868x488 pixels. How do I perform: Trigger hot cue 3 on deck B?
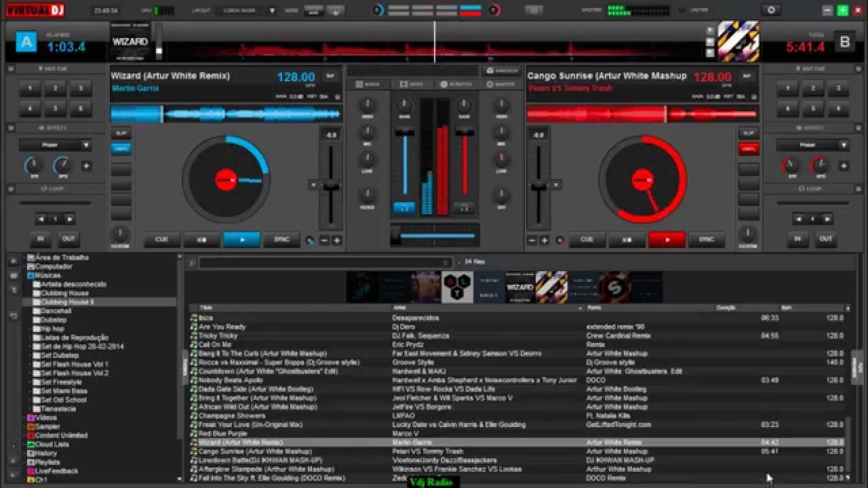(838, 88)
